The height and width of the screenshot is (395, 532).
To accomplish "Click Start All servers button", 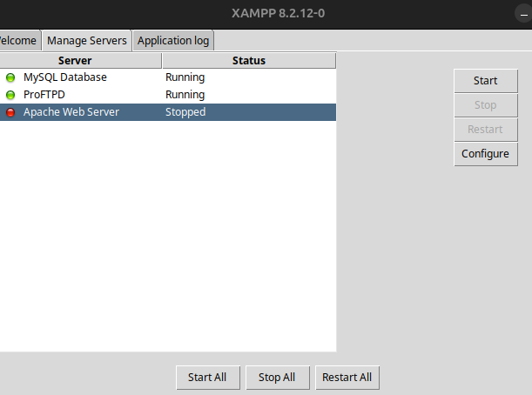I will click(x=207, y=378).
